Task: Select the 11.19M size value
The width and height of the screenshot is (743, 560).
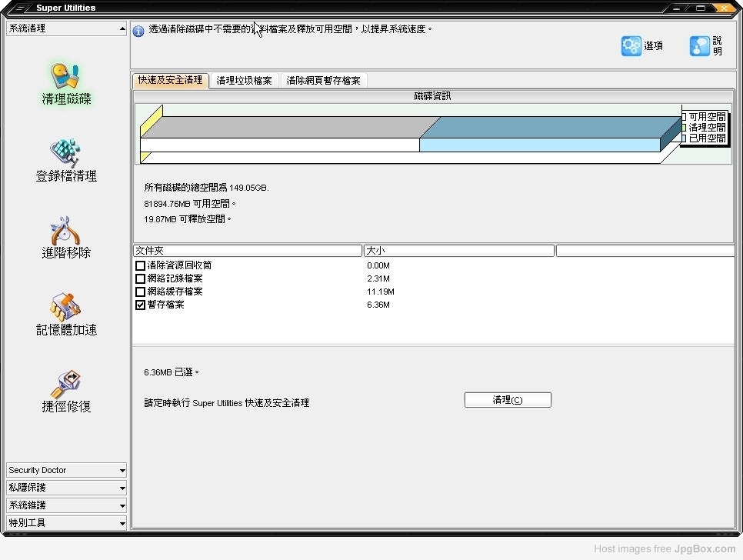Action: [381, 292]
